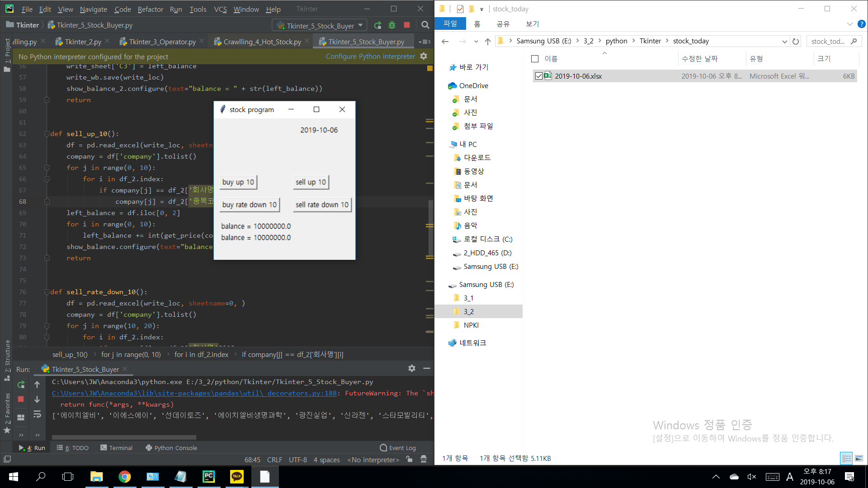
Task: Open Search Everywhere magnifier icon
Action: tap(425, 25)
